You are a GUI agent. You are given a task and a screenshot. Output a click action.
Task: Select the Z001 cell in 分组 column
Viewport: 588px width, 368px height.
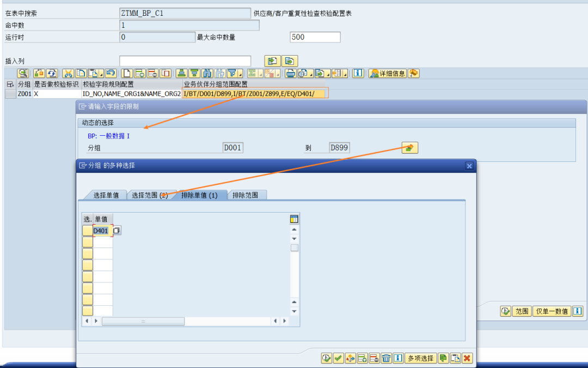pos(24,94)
